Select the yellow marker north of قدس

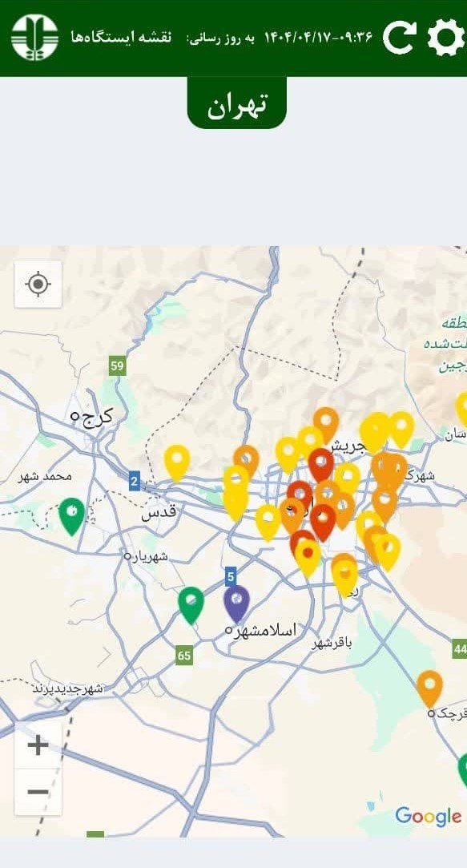[x=177, y=462]
